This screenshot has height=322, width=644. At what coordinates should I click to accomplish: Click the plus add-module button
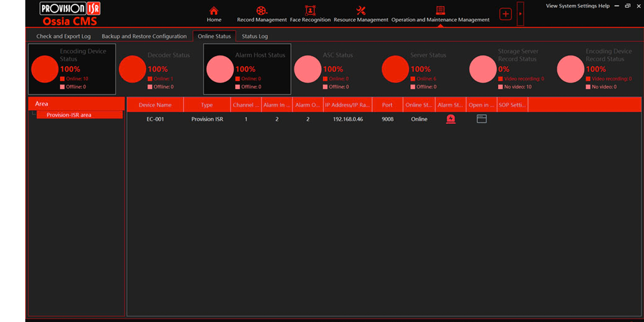point(506,14)
